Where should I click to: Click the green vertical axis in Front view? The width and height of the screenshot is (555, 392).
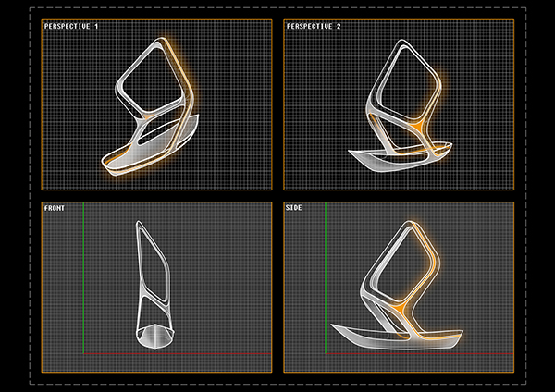tap(83, 278)
